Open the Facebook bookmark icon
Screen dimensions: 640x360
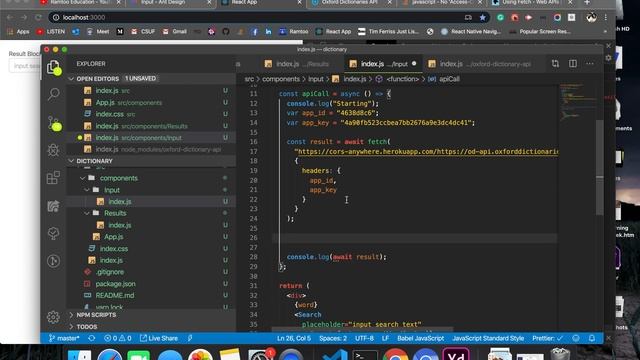click(x=254, y=31)
